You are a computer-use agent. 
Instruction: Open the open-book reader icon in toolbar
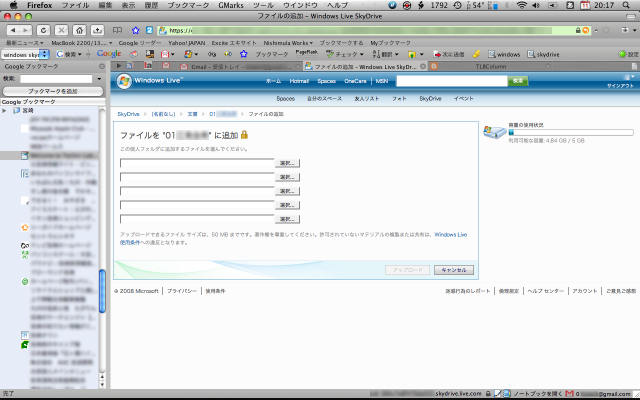[x=117, y=30]
